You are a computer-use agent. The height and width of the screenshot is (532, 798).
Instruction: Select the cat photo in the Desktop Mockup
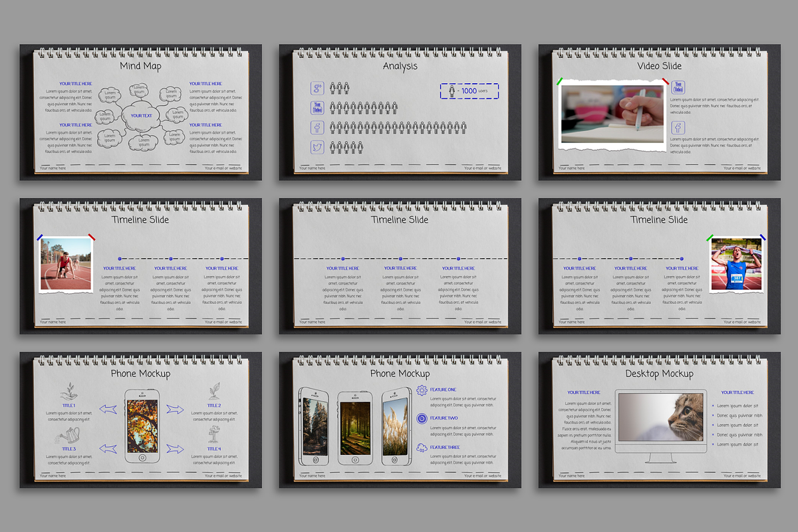coord(660,417)
